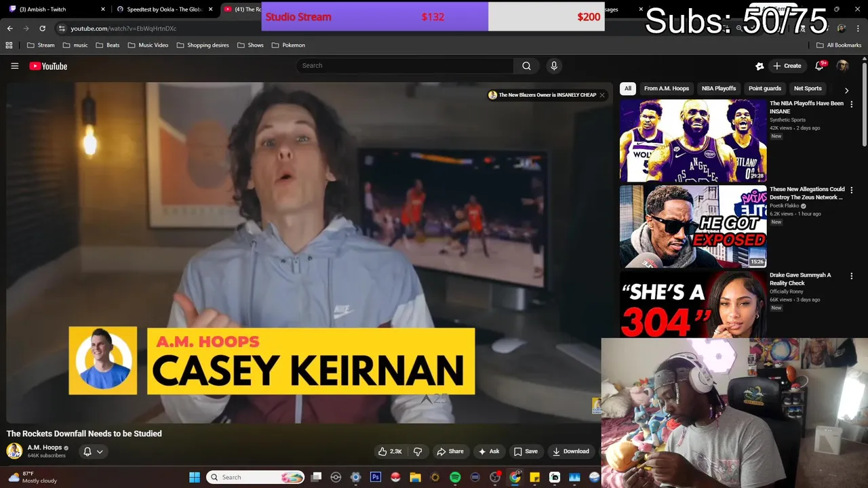Open Task View in the taskbar
The image size is (868, 488).
point(316,477)
